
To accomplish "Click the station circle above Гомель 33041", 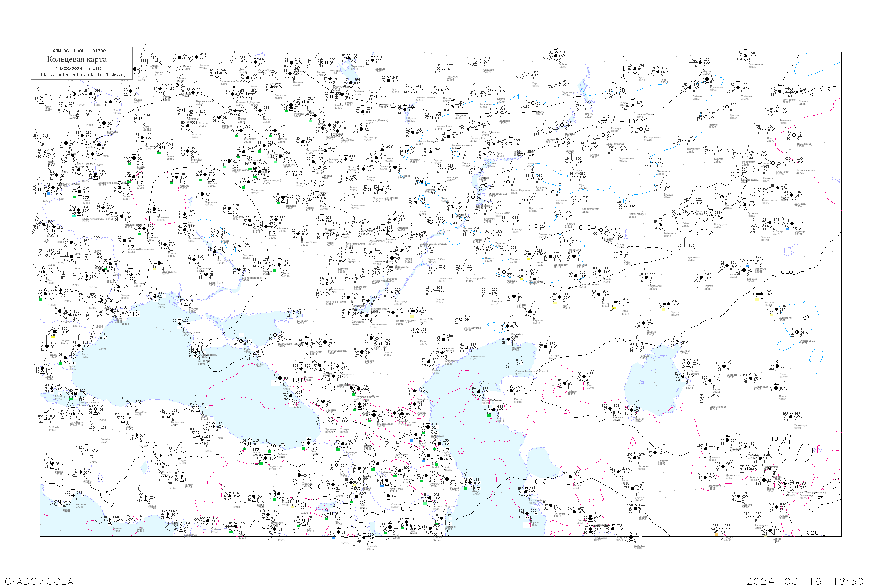I will (205, 175).
